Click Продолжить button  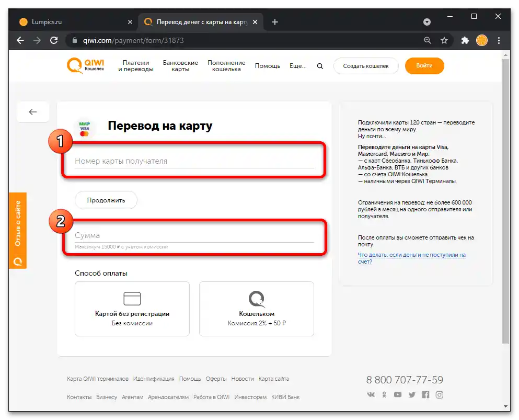(106, 200)
